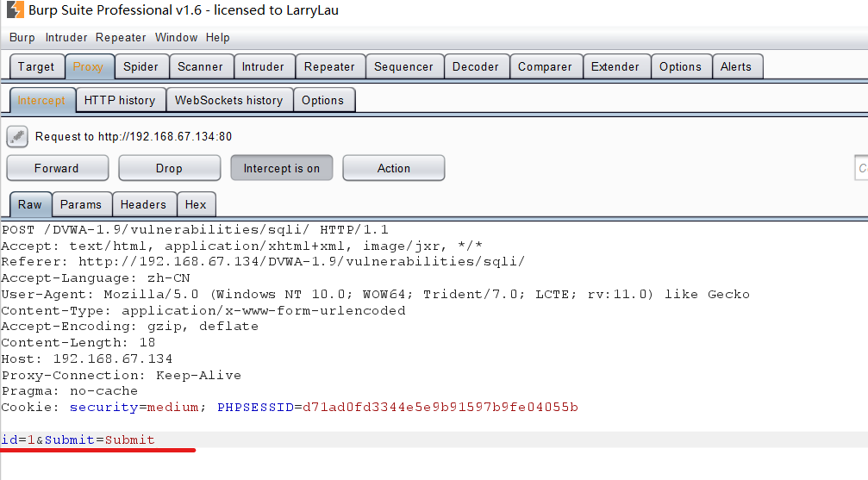Click the comment input field at right
This screenshot has height=480, width=868.
pyautogui.click(x=861, y=168)
